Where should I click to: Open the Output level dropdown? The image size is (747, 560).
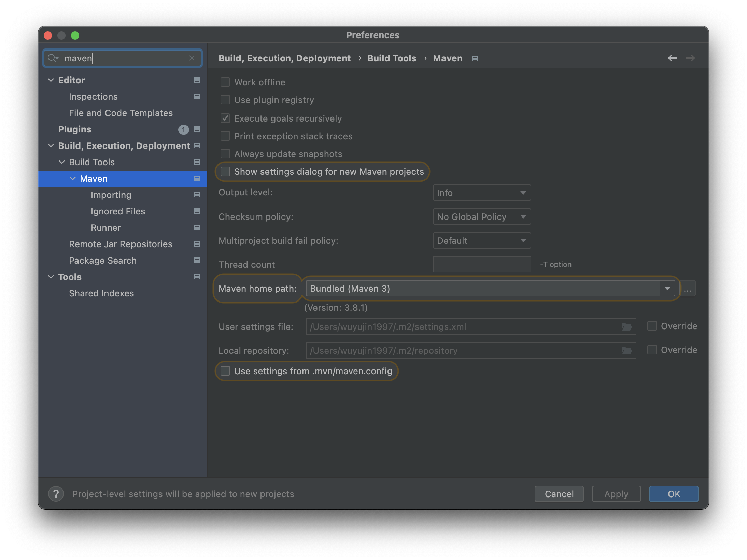point(482,193)
